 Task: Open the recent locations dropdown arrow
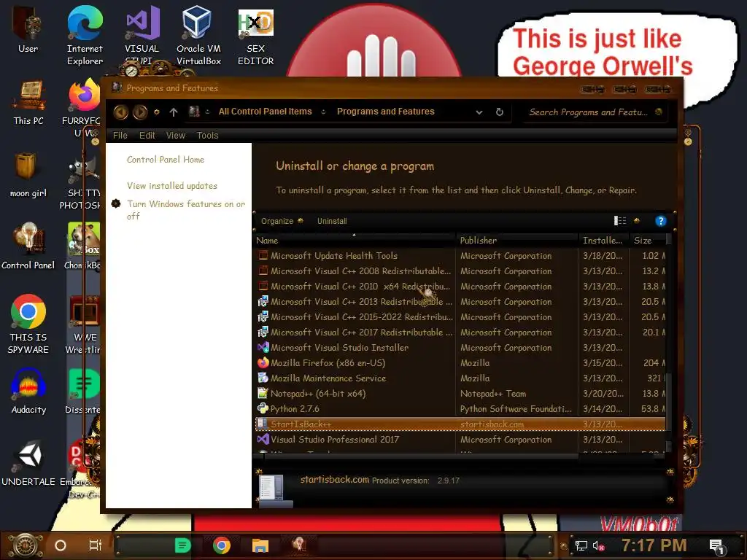tap(157, 112)
